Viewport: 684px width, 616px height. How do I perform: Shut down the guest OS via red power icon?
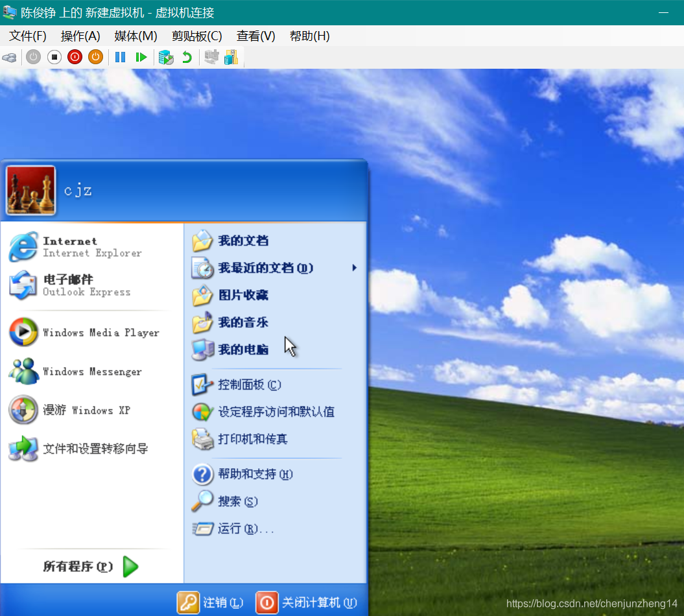(x=75, y=57)
